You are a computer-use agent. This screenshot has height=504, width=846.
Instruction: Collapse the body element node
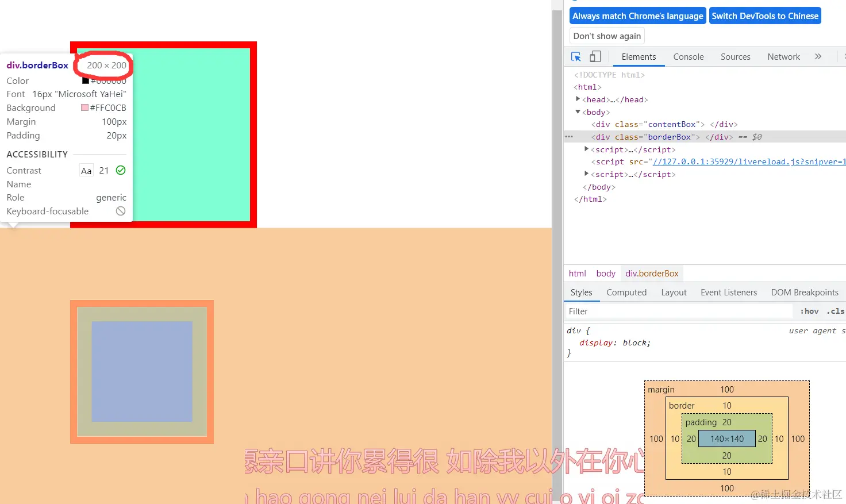click(x=578, y=112)
